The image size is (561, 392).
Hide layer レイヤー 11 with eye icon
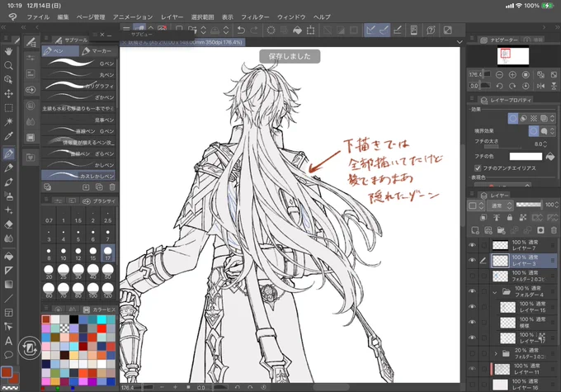click(x=472, y=369)
